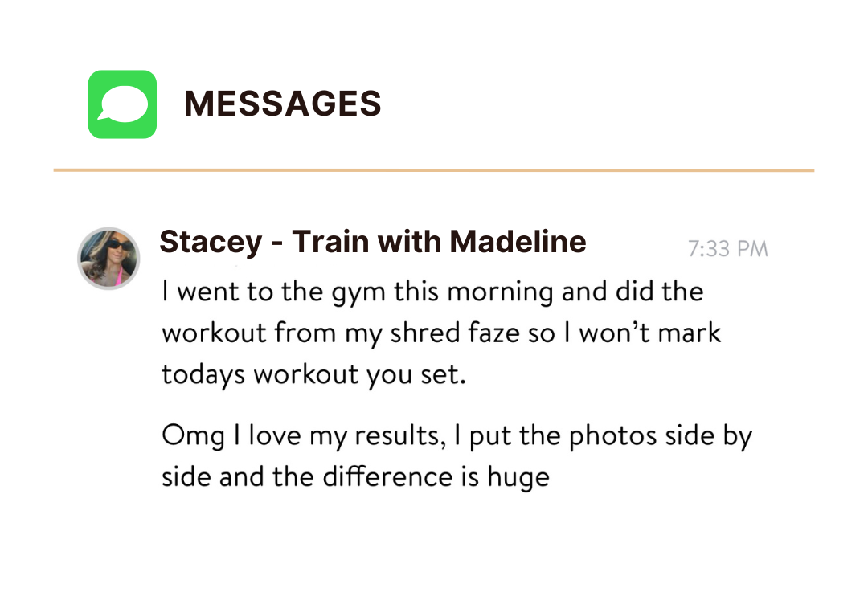Click the word "photos" in the second message
868x600 pixels.
(612, 437)
